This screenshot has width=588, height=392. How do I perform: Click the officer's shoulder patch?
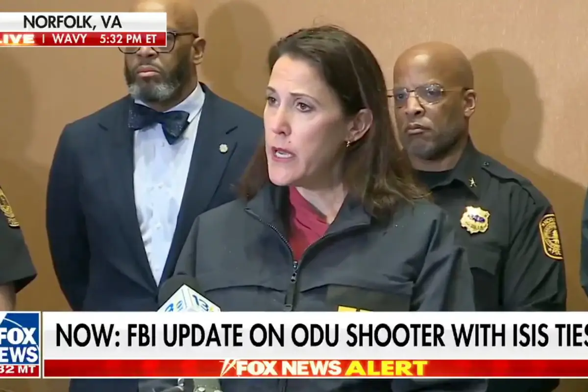click(x=551, y=237)
